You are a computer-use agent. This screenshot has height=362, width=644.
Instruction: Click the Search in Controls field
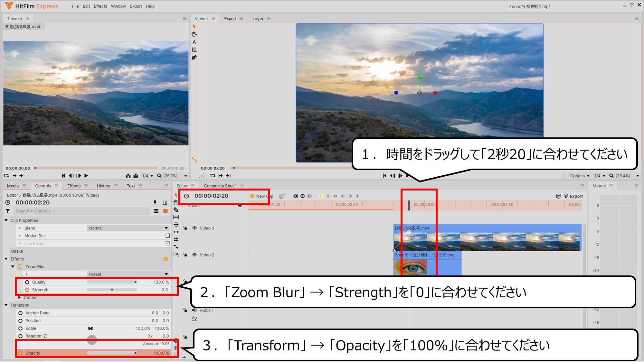(x=82, y=211)
